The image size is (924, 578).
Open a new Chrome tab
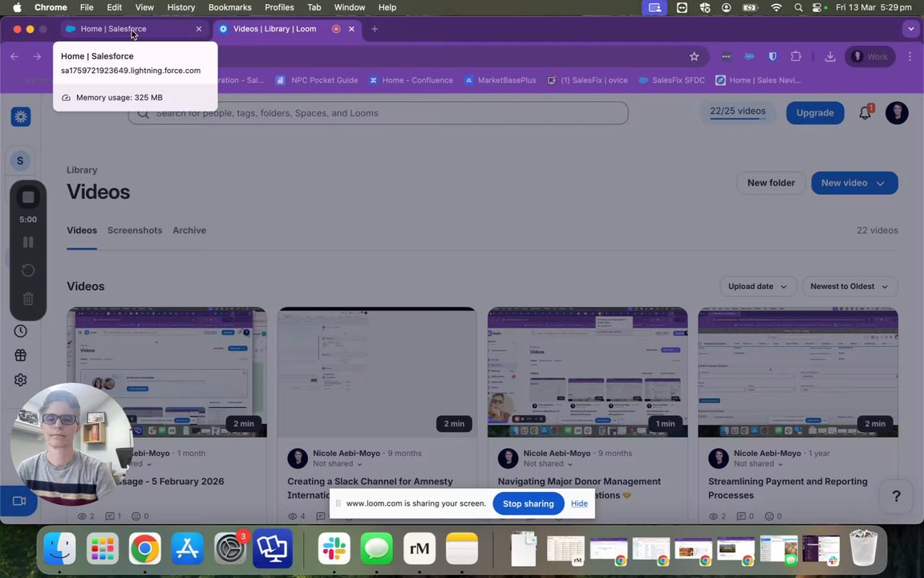click(375, 29)
